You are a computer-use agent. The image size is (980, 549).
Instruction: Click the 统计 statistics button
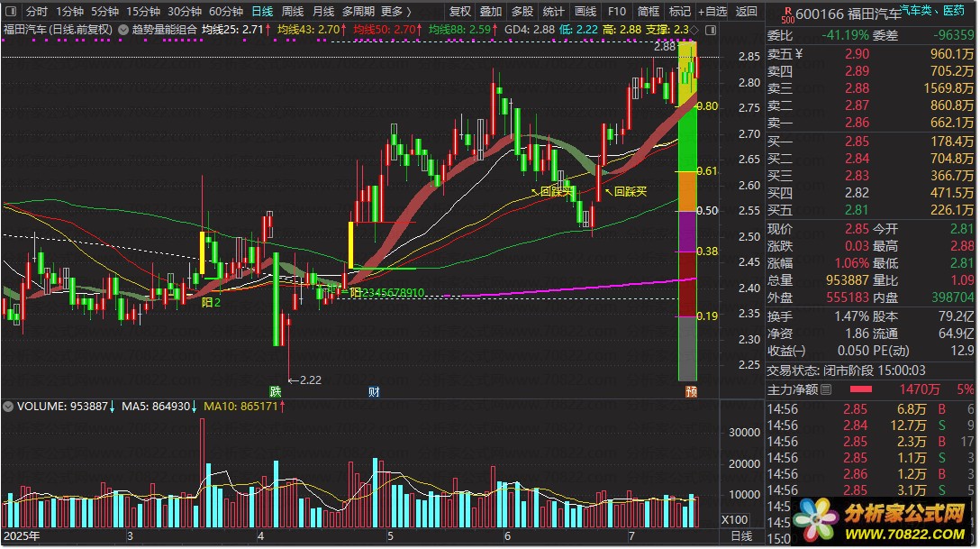[x=553, y=11]
